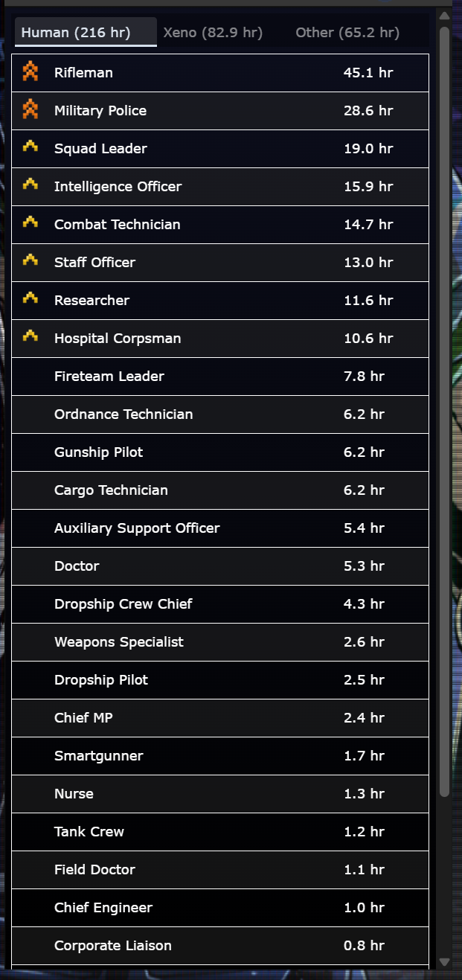The width and height of the screenshot is (462, 980).
Task: Click the yellow chevron icon beside Combat Technician
Action: tap(30, 223)
